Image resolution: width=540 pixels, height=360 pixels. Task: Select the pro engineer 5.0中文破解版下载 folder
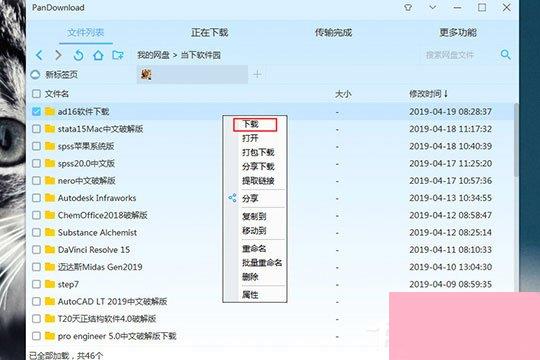pos(117,336)
